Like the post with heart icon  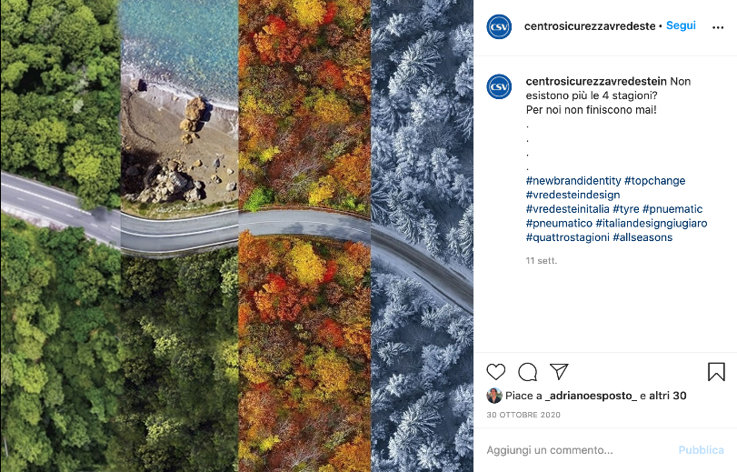(x=495, y=372)
